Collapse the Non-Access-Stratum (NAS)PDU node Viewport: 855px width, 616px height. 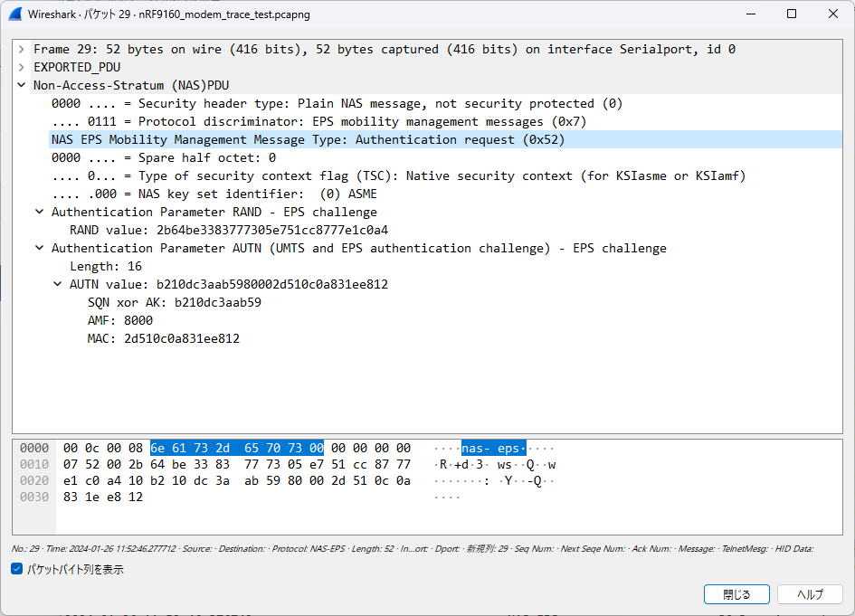point(22,85)
